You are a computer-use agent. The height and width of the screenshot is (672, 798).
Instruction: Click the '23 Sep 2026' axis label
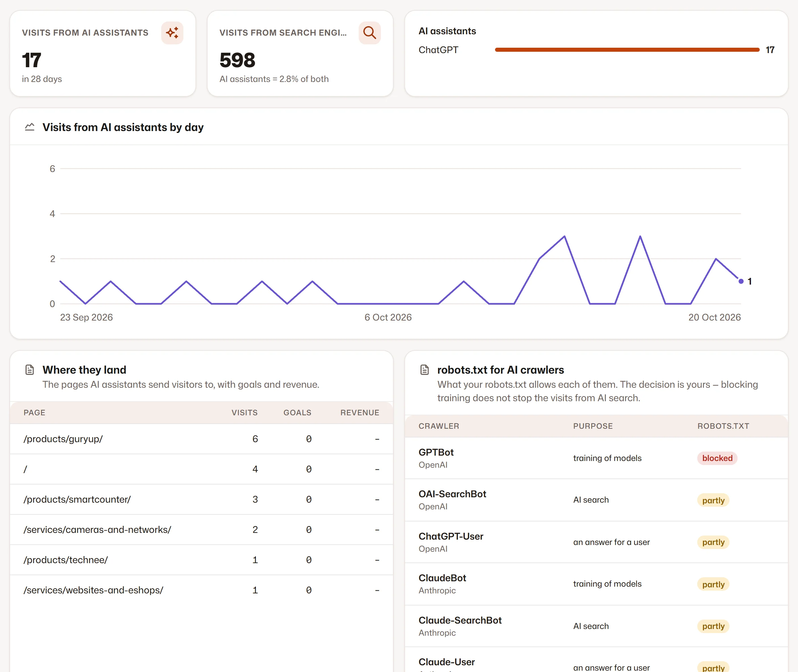(86, 317)
